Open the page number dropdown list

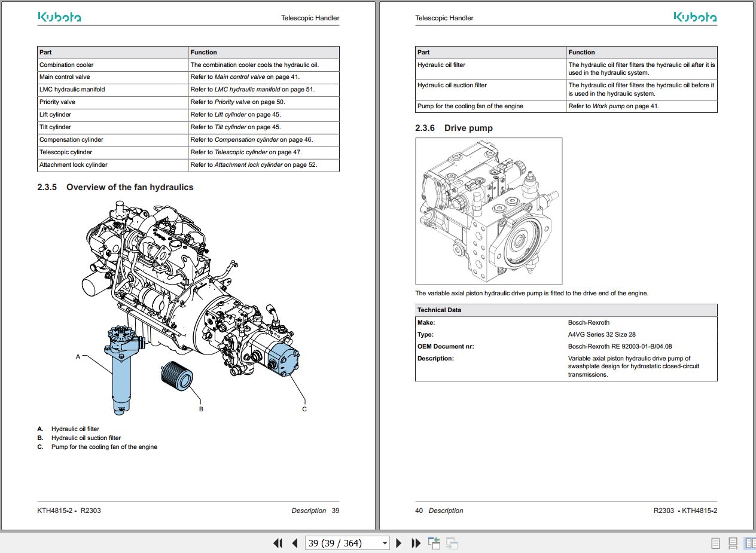coord(385,543)
